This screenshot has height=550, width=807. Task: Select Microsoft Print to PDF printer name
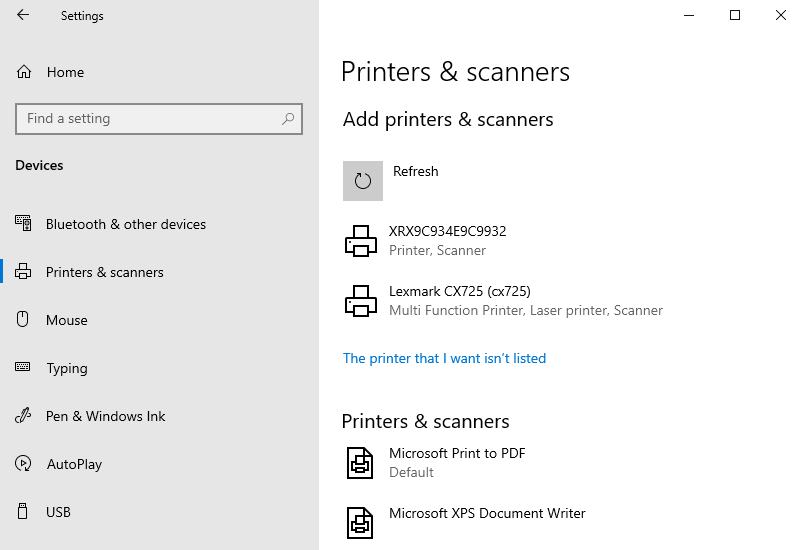pos(456,453)
